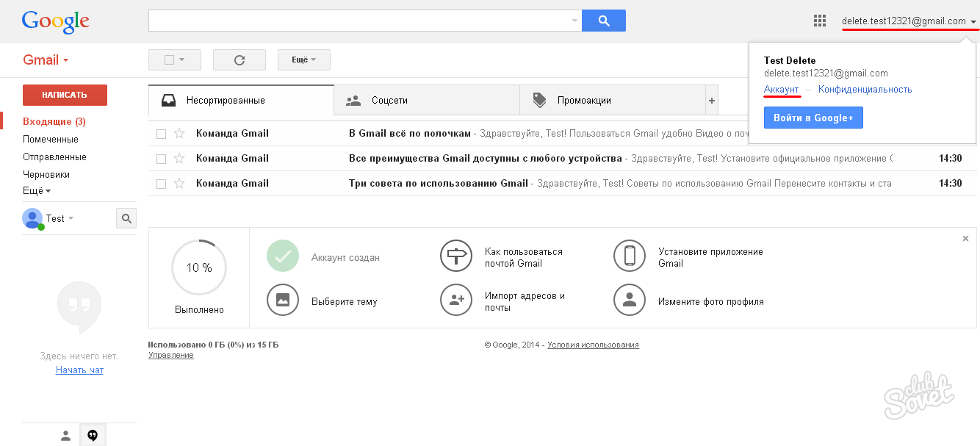
Task: Open the 'Помеченные' folder
Action: (51, 140)
